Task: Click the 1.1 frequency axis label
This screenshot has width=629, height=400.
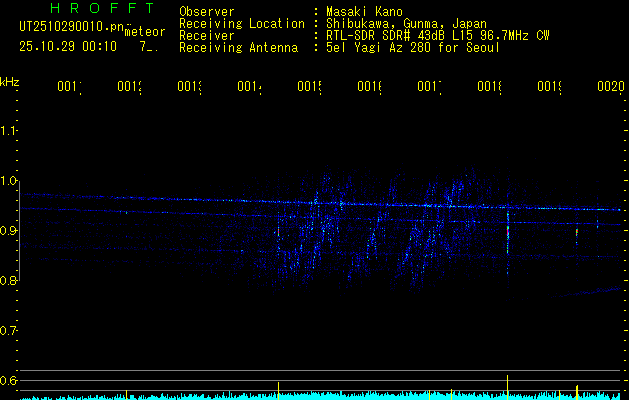Action: 10,130
